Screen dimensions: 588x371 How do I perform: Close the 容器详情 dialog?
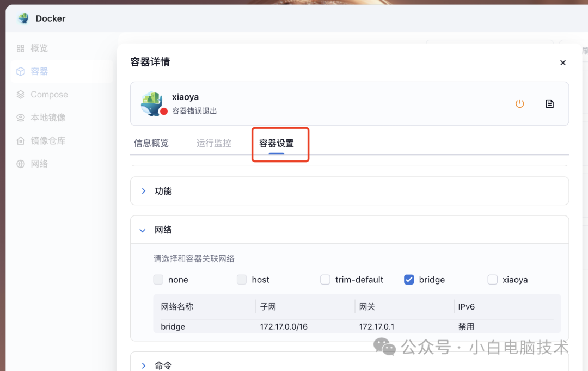point(562,63)
